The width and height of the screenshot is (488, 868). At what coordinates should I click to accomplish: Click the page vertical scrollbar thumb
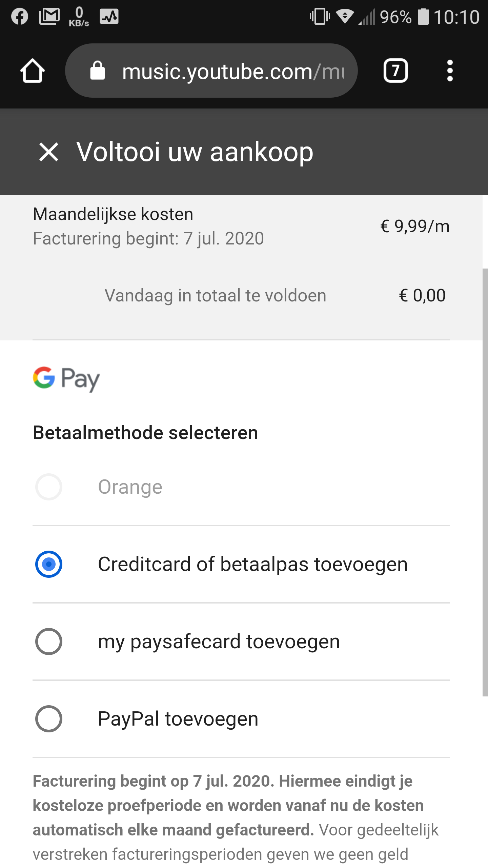point(485,481)
